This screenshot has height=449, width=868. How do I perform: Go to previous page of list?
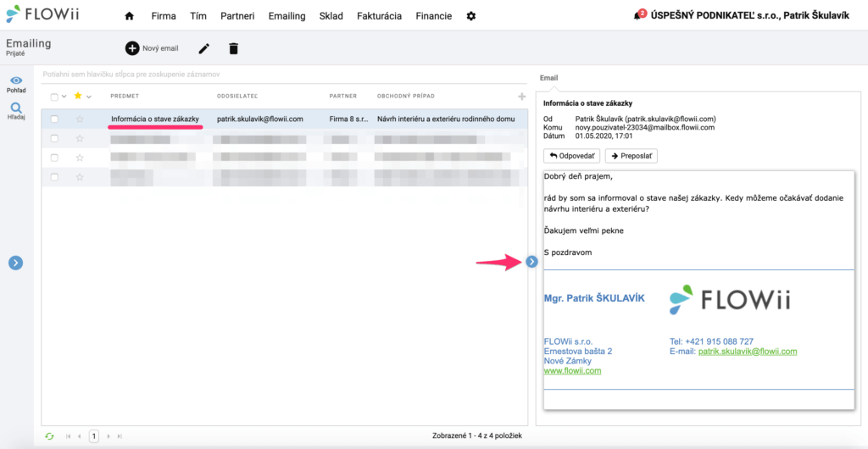click(x=80, y=435)
